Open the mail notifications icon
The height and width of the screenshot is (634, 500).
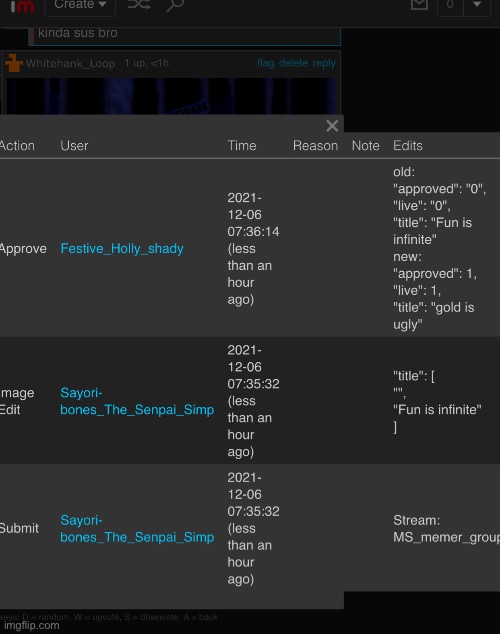[x=419, y=5]
